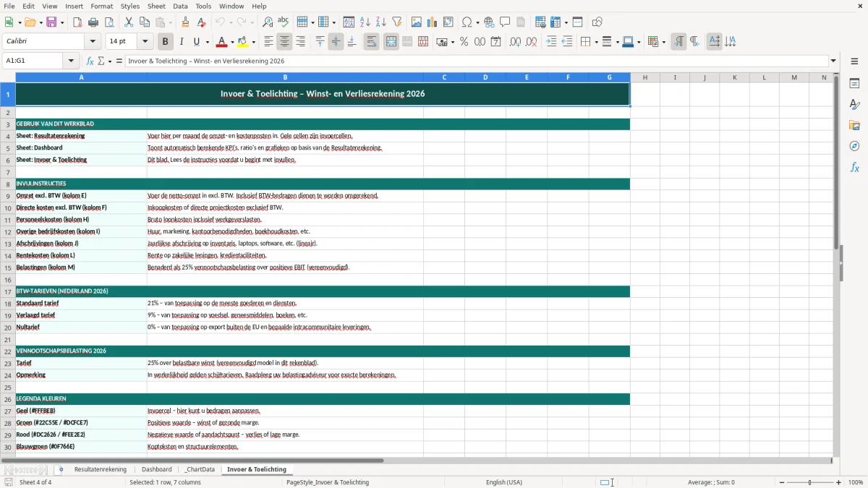
Task: Open the Tools menu
Action: coord(203,6)
